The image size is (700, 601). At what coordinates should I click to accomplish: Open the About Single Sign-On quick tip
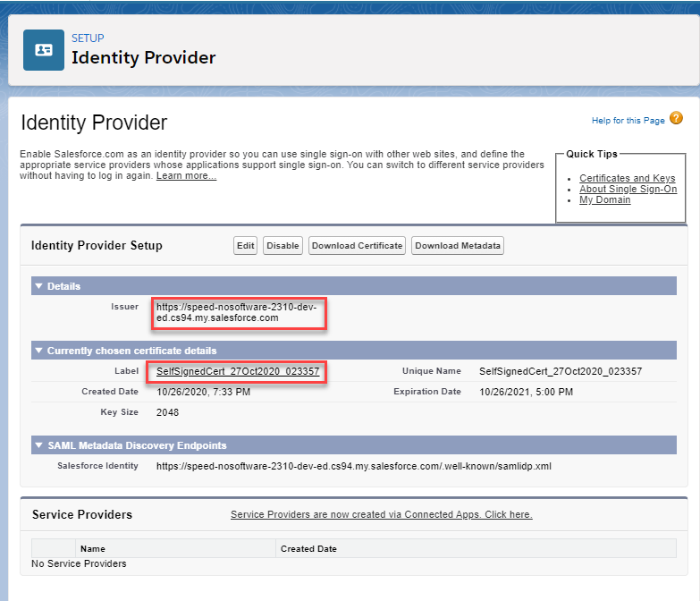point(628,189)
